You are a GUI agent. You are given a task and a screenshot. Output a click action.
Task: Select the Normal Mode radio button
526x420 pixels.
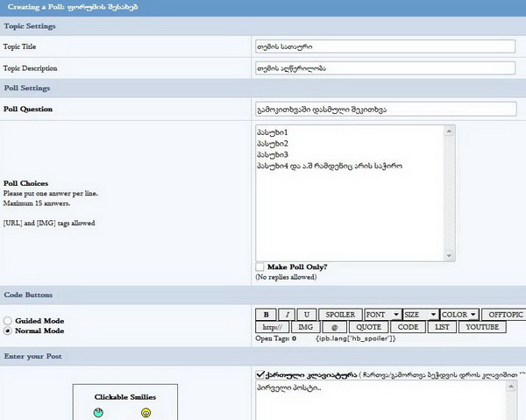pyautogui.click(x=8, y=331)
